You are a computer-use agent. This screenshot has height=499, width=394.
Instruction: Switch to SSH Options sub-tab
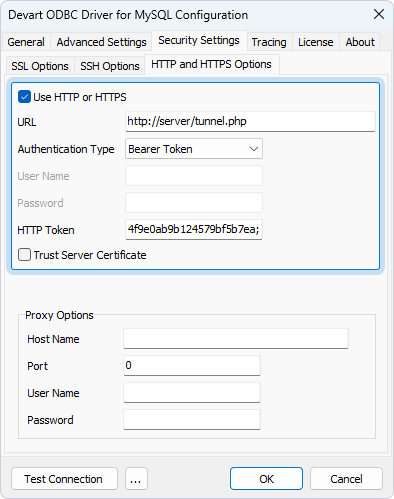(x=110, y=66)
